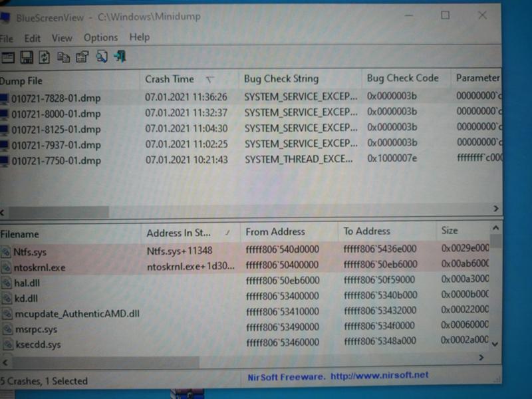
Task: Click the lower pane scroll-down arrow
Action: coord(494,344)
